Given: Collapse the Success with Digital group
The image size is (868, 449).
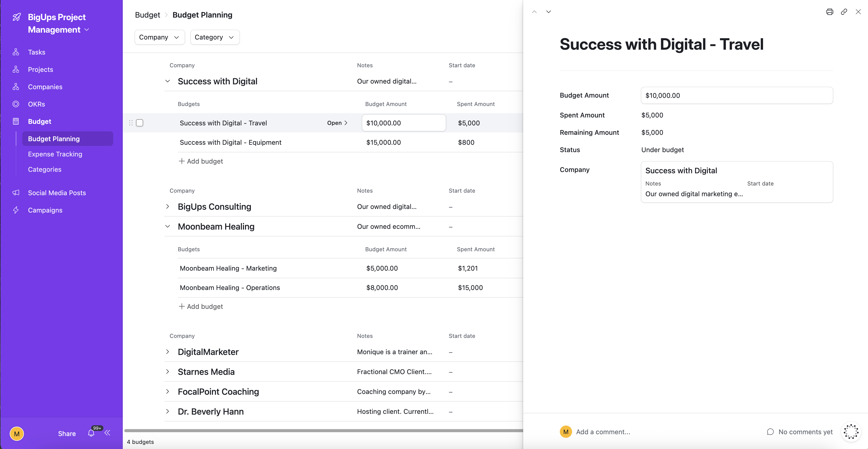Looking at the screenshot, I should click(168, 81).
